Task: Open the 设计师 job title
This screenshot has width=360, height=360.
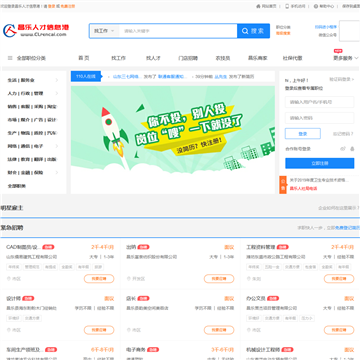Action: [13, 298]
